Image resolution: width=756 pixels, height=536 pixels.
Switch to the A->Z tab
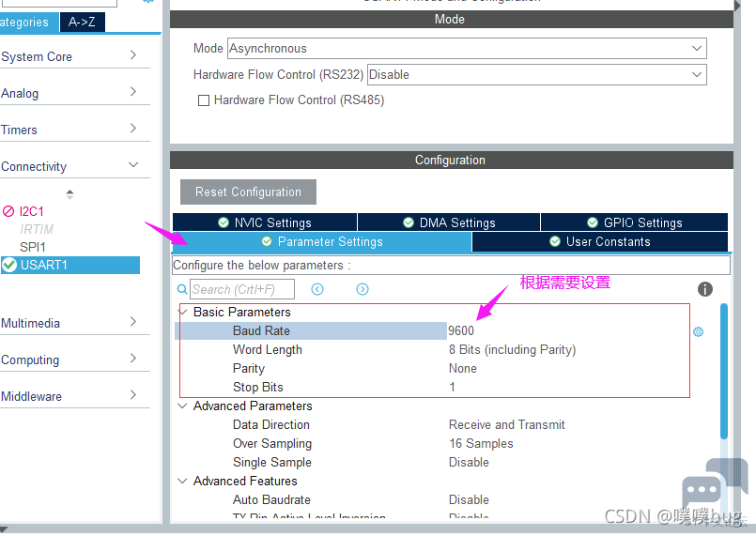pos(82,23)
